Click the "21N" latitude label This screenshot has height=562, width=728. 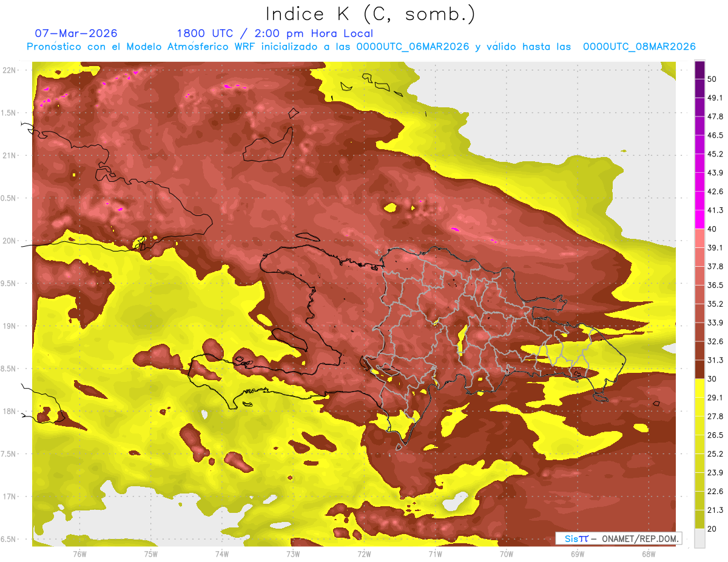pyautogui.click(x=10, y=155)
